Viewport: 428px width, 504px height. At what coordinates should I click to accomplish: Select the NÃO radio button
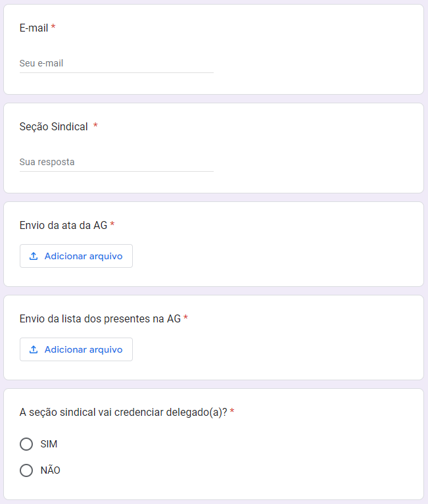tap(26, 470)
